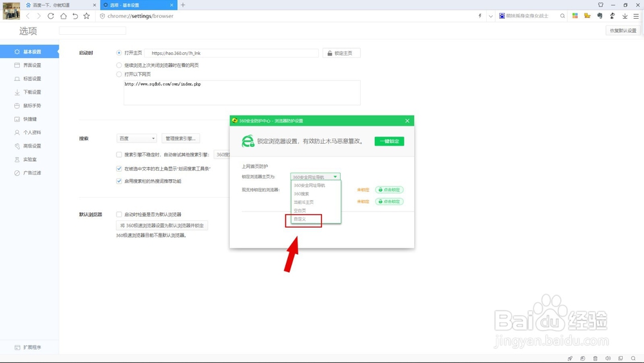Click the lightning speed mode icon

[x=480, y=16]
